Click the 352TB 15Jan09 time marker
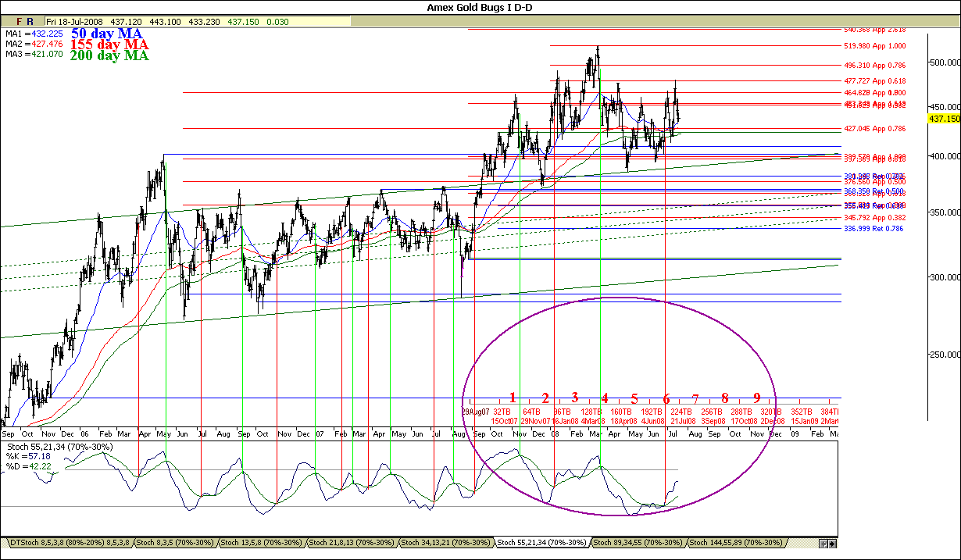 point(804,416)
